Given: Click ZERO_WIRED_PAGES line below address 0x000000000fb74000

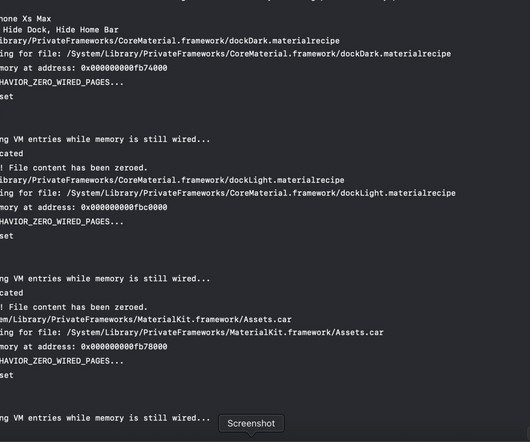Looking at the screenshot, I should (x=62, y=82).
